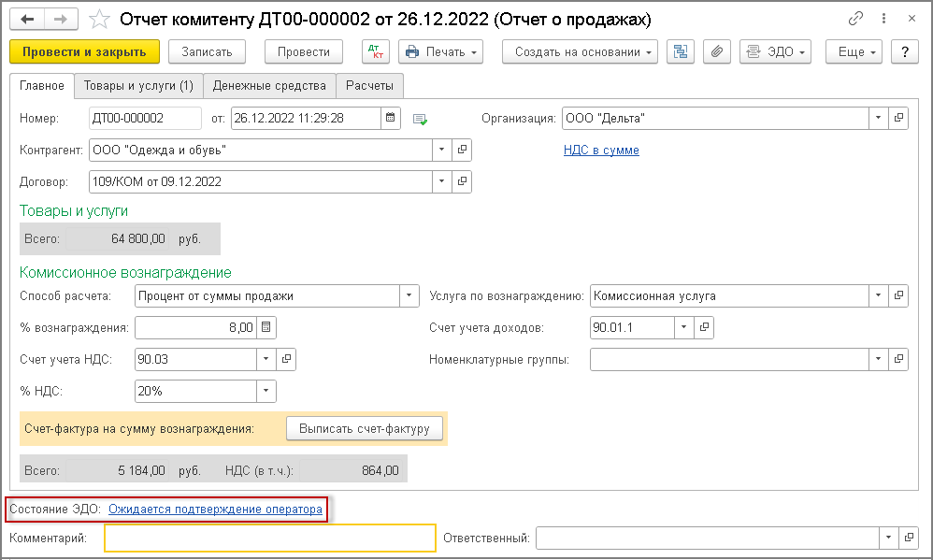Expand Счет учета НДС dropdown
Viewport: 933px width, 560px height.
coord(266,359)
